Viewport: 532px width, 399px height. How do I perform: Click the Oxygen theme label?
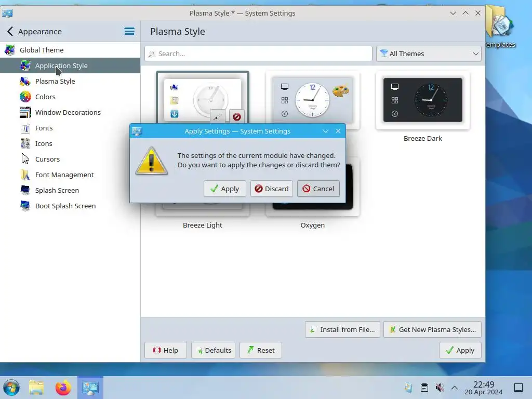click(312, 225)
